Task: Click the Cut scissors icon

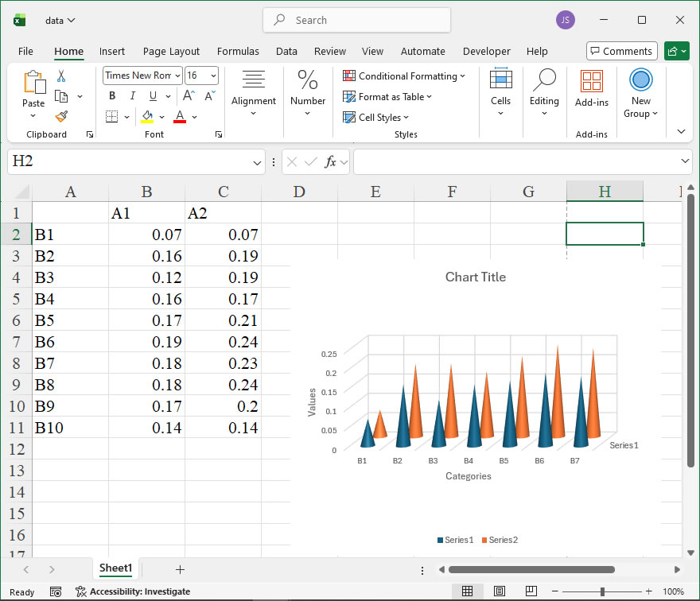Action: coord(61,76)
